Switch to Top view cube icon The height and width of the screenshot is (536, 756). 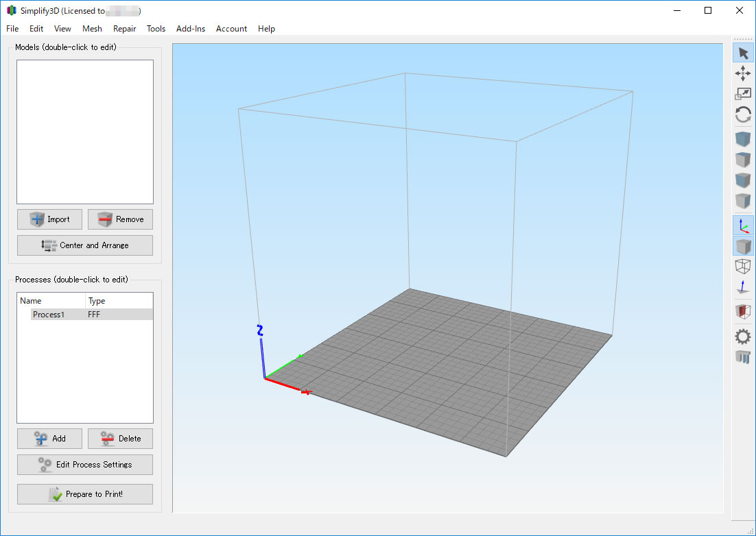tap(743, 160)
